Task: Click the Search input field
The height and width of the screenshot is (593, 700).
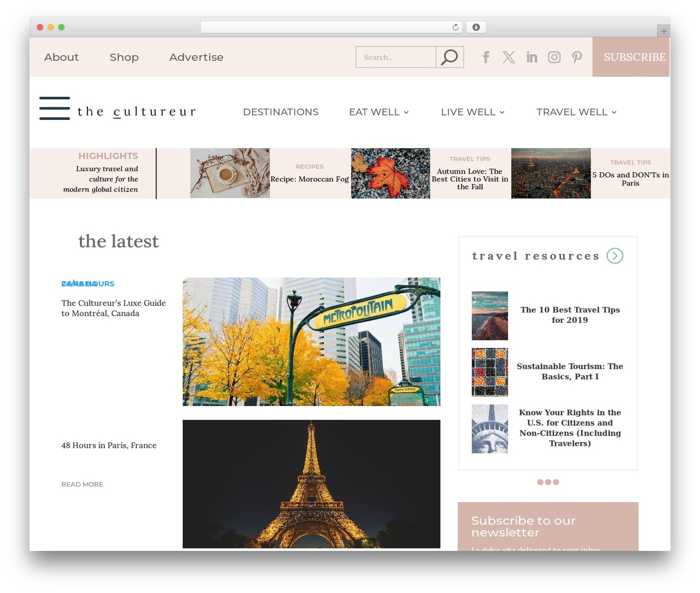Action: 396,57
